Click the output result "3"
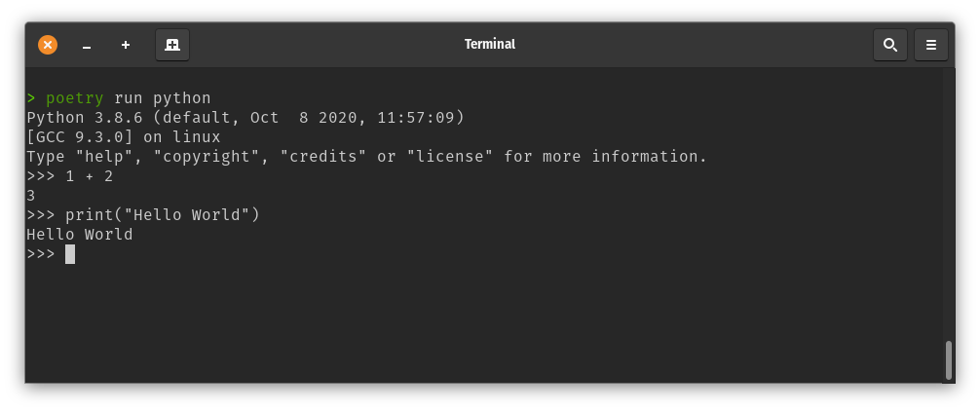Image resolution: width=980 pixels, height=411 pixels. 31,196
